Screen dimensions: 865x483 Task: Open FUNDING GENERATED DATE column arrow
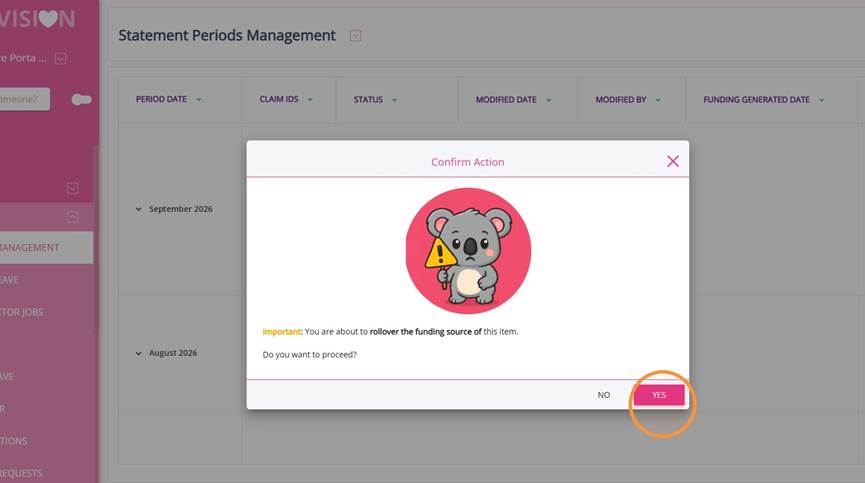click(x=821, y=100)
